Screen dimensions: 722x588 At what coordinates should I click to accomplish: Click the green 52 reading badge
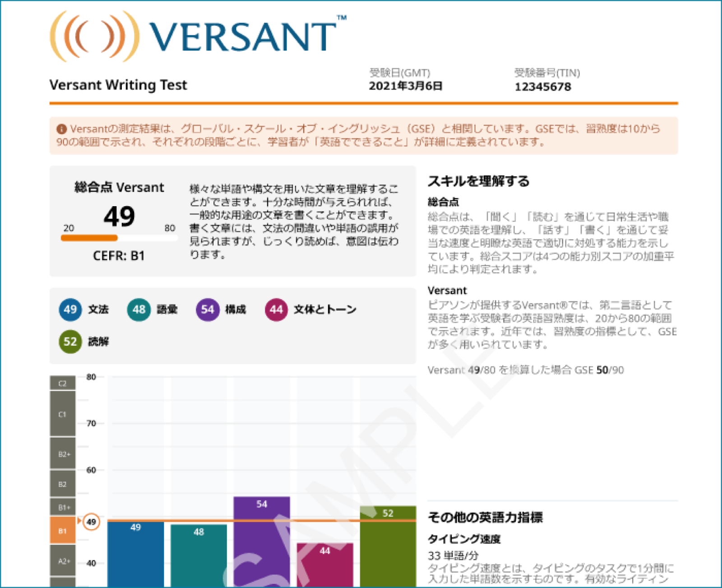[70, 342]
